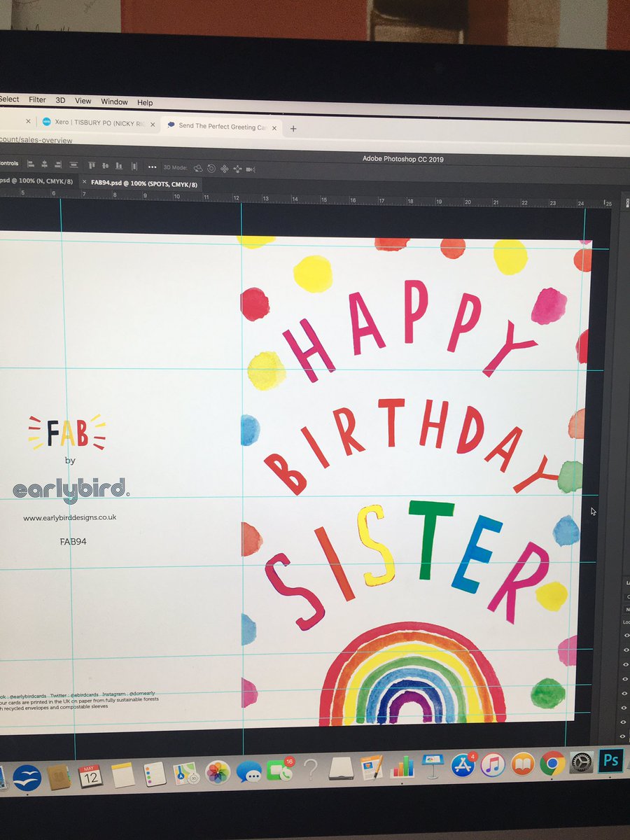Switch to the psd (N, CMYK/8) document tab
The height and width of the screenshot is (840, 630).
point(36,181)
